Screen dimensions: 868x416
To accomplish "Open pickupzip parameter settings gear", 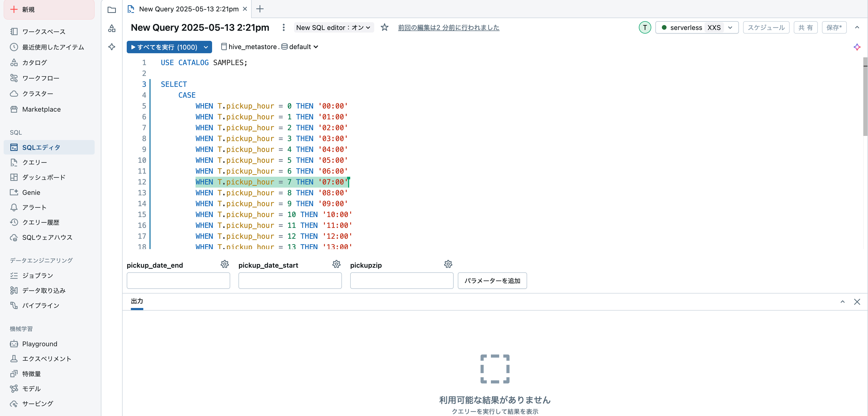I will coord(448,264).
